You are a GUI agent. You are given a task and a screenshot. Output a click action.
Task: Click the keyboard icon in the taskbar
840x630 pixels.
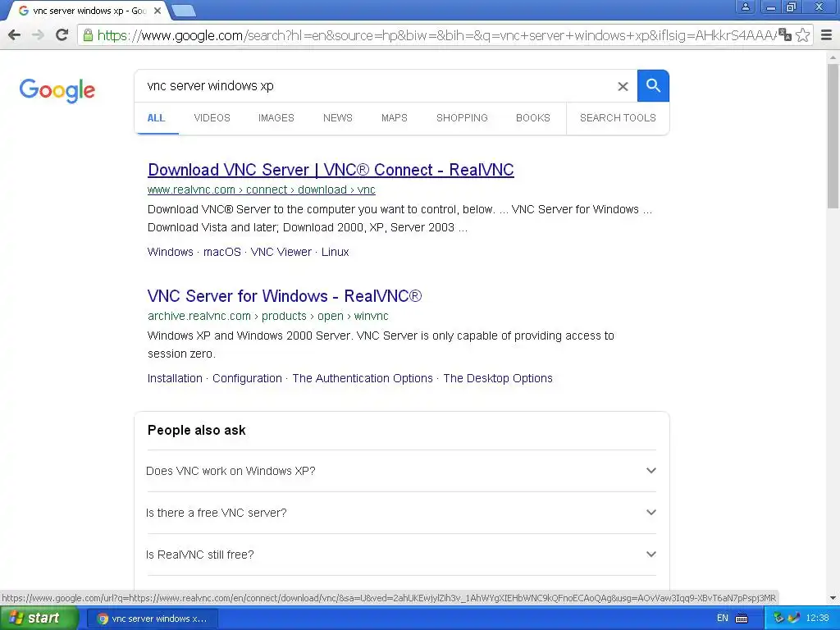coord(742,619)
